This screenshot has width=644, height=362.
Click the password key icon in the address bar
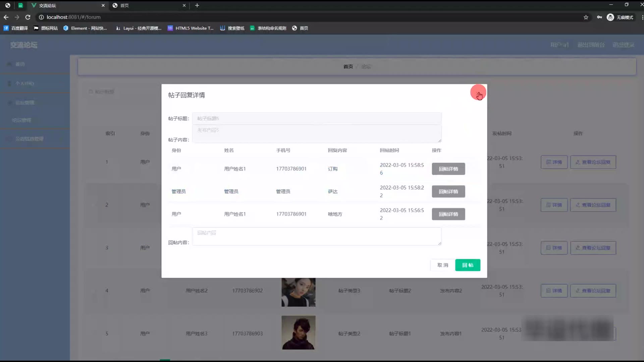[x=599, y=17]
